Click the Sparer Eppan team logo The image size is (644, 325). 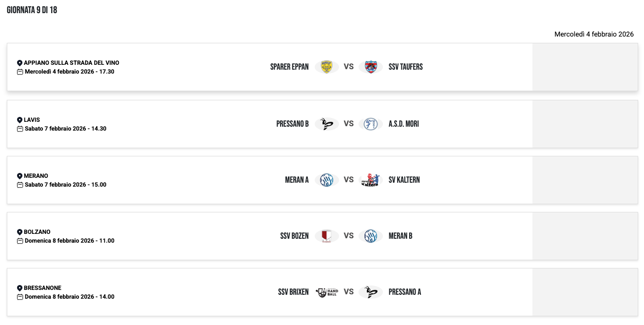(x=326, y=67)
